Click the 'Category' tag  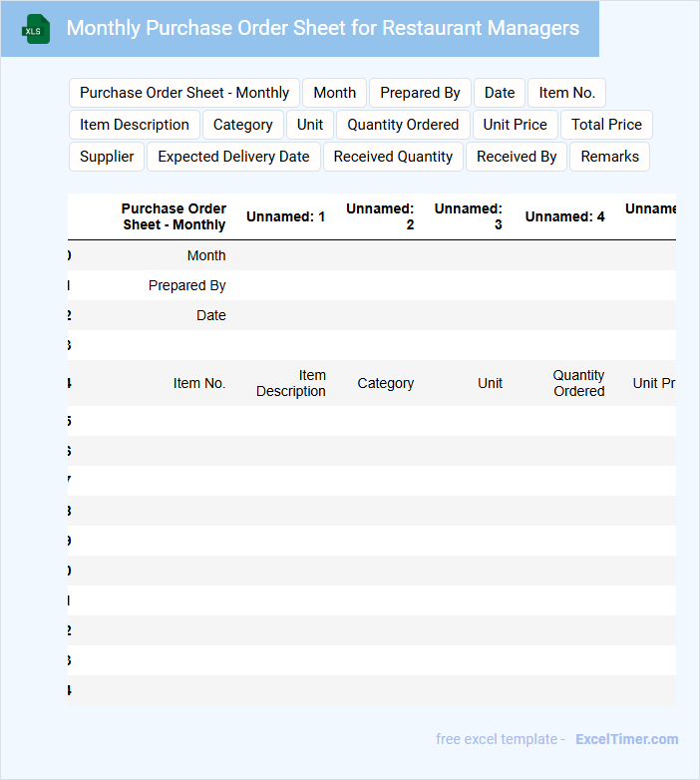click(x=242, y=125)
